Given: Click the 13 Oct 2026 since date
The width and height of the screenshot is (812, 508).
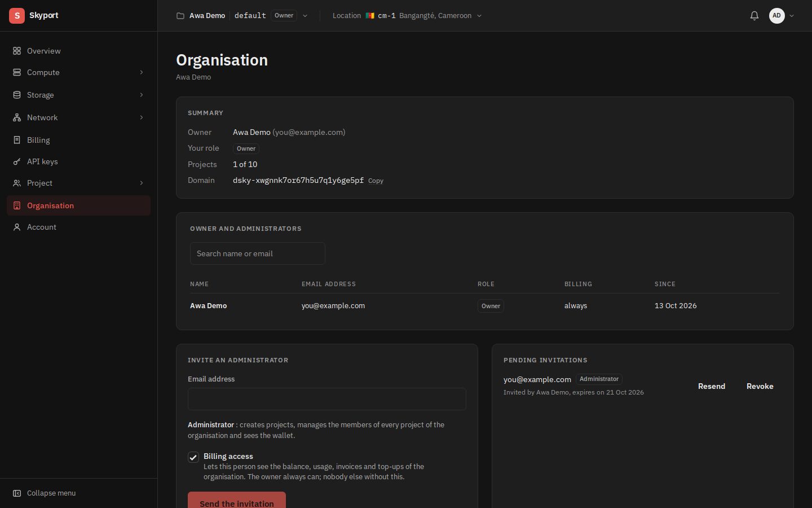Looking at the screenshot, I should click(x=676, y=305).
